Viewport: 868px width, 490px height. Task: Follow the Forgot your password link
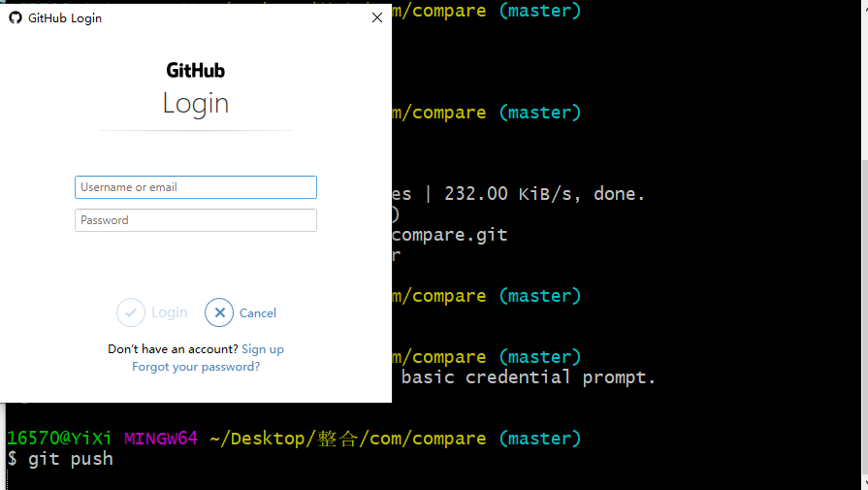pos(196,367)
